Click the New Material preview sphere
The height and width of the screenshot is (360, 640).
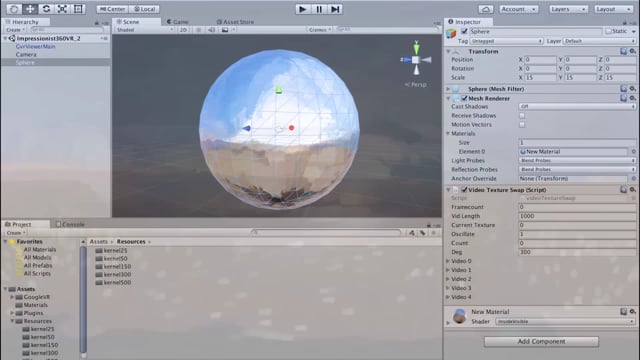460,316
